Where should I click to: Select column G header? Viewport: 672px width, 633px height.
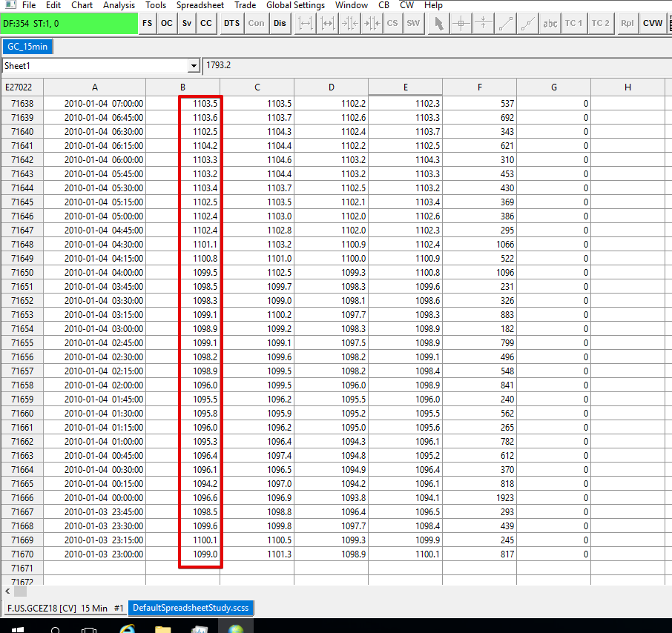tap(554, 87)
